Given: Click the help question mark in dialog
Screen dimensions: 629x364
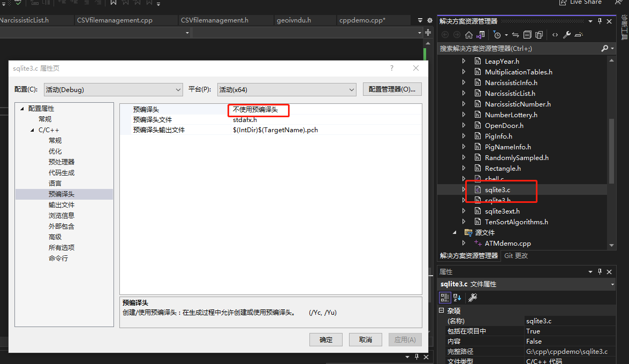Looking at the screenshot, I should [391, 68].
